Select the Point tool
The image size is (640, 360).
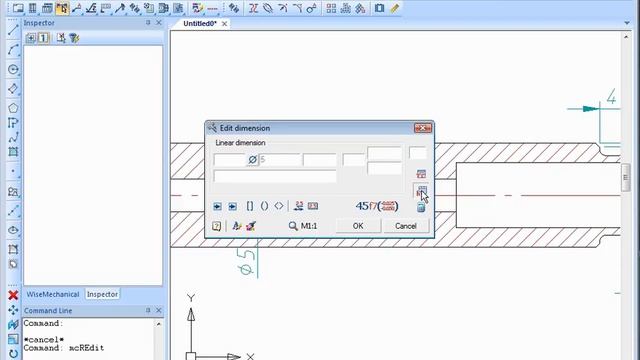[13, 171]
